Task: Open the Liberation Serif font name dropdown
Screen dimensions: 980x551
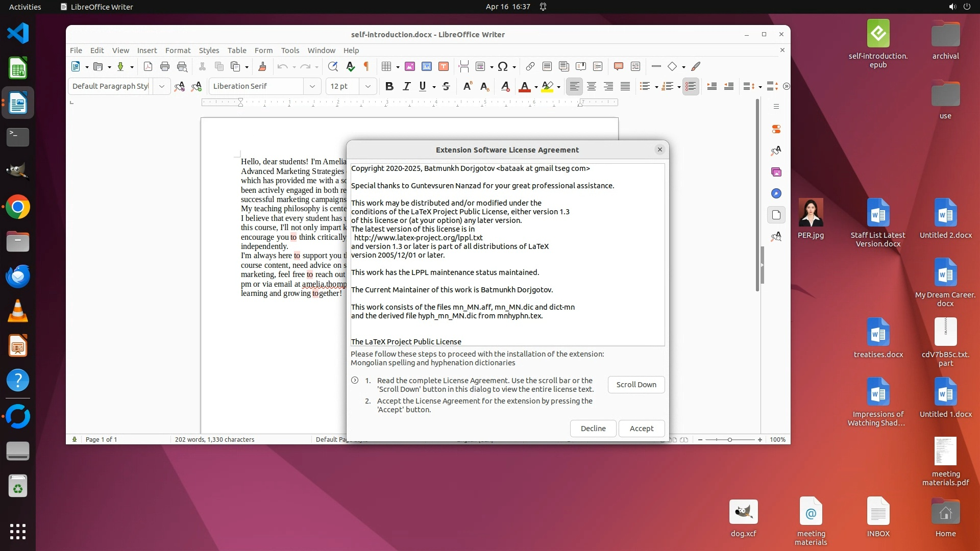Action: [312, 86]
